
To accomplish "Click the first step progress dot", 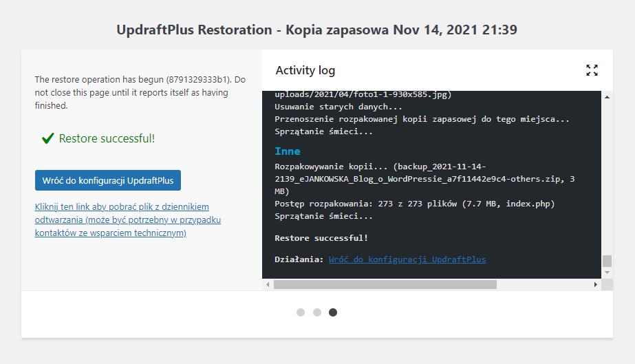I will pyautogui.click(x=301, y=312).
